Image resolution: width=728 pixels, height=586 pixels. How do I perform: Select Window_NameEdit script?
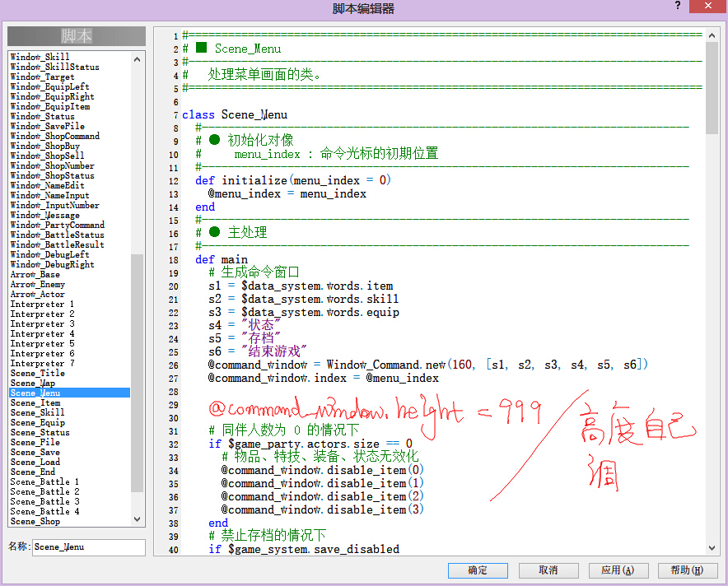[48, 185]
